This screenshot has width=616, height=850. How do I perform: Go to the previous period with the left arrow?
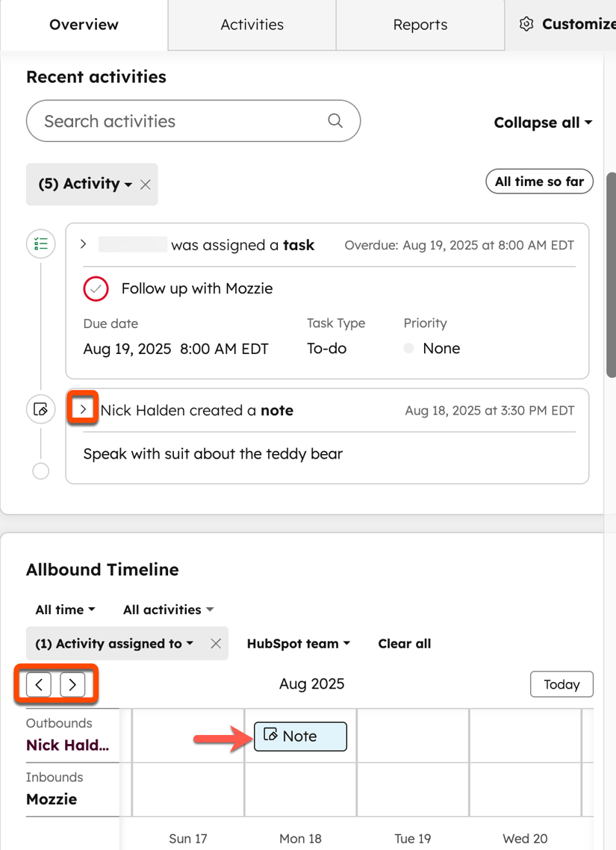38,683
